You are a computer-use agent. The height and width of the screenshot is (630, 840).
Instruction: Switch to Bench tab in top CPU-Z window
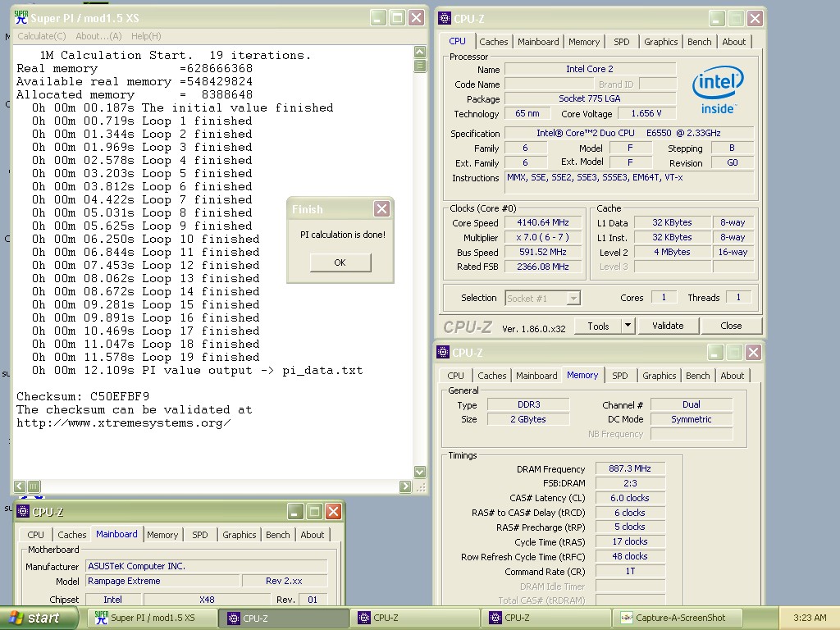[699, 42]
